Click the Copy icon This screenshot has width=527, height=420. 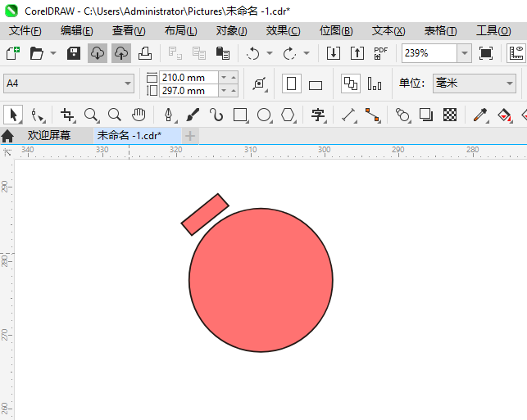click(x=199, y=53)
